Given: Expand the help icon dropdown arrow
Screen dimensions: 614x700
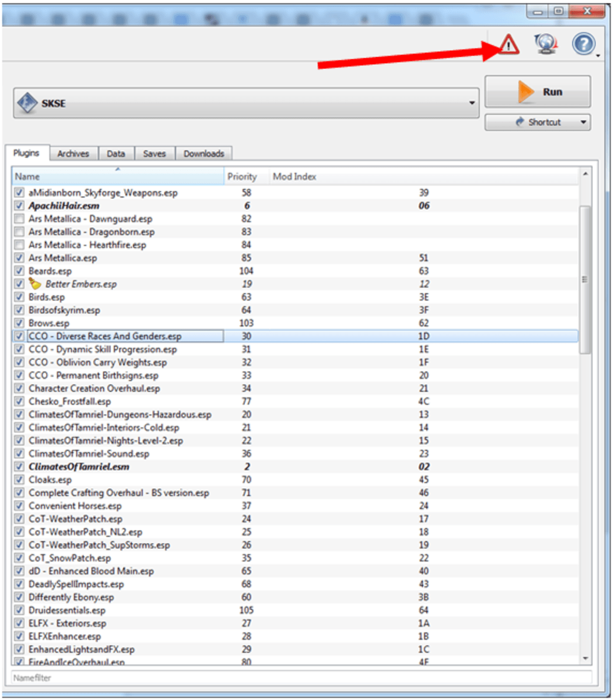Looking at the screenshot, I should (x=598, y=56).
